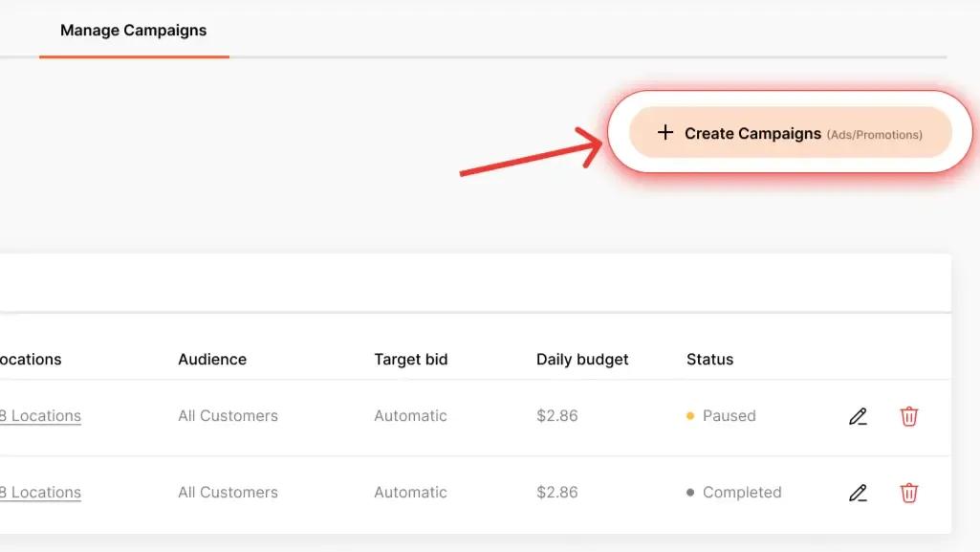
Task: Edit the Paused campaign with the pencil icon
Action: tap(858, 416)
